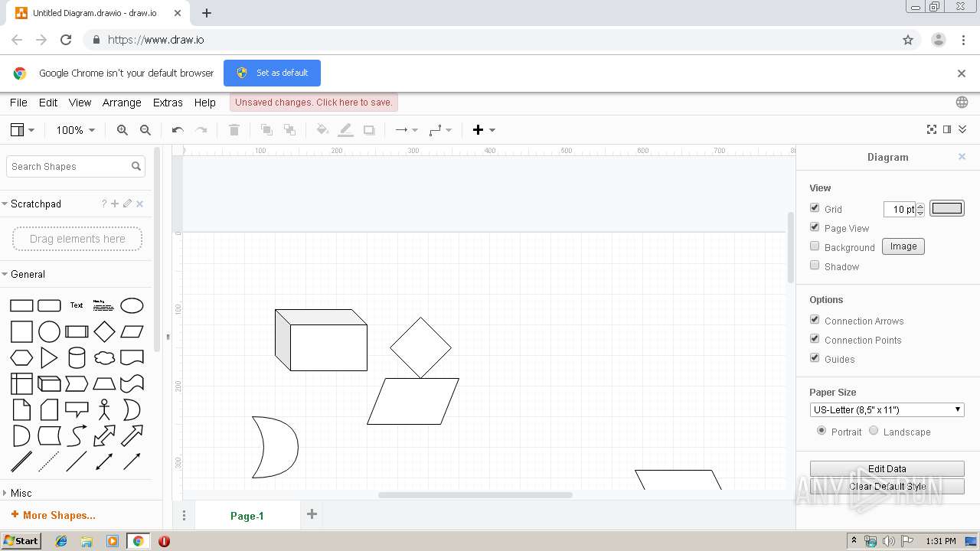980x551 pixels.
Task: Open the Arrange menu
Action: click(122, 103)
